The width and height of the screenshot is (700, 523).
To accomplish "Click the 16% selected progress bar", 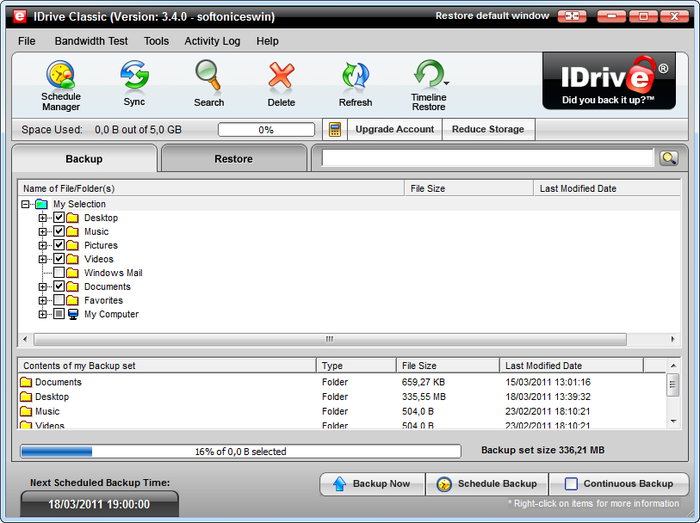I will point(241,451).
